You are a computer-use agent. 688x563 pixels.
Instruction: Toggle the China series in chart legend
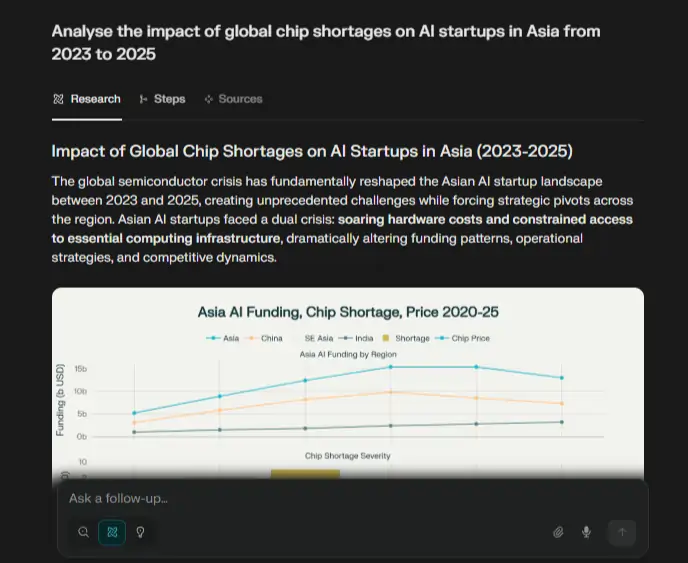coord(265,338)
